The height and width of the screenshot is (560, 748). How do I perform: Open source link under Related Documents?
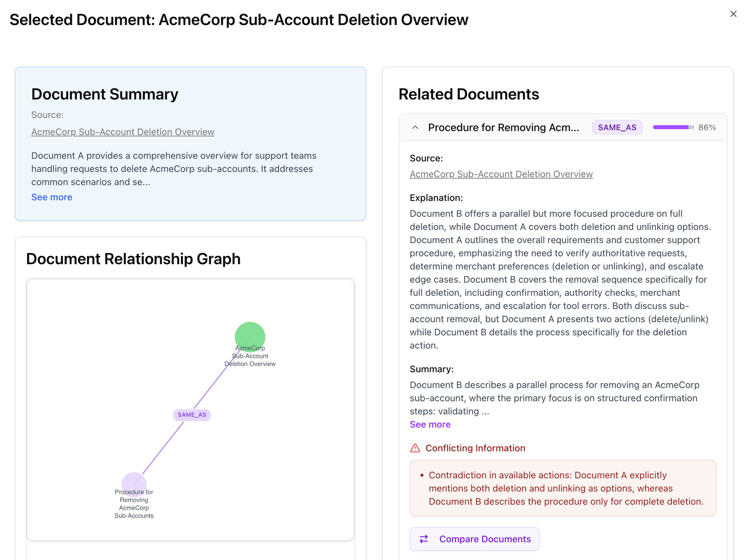[x=501, y=174]
